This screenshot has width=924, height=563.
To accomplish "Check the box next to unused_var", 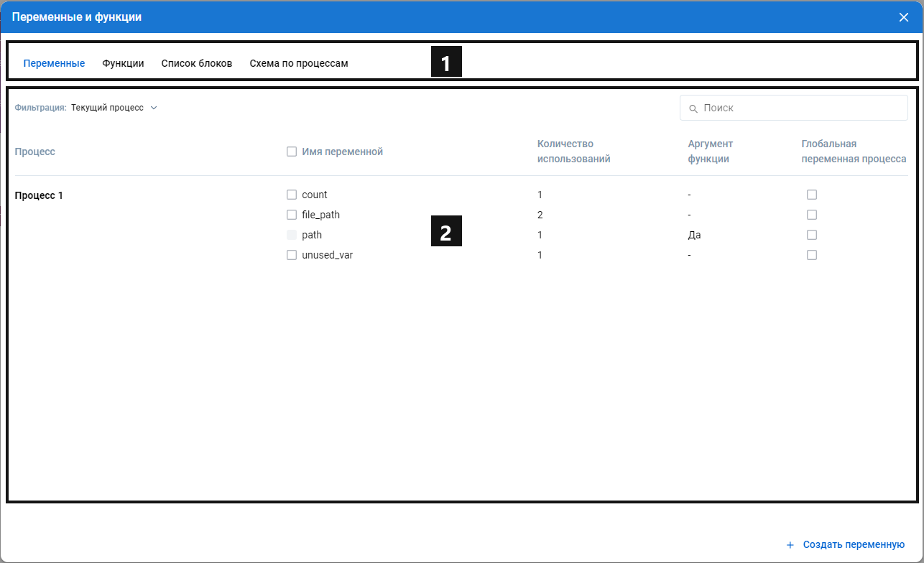I will click(x=292, y=255).
